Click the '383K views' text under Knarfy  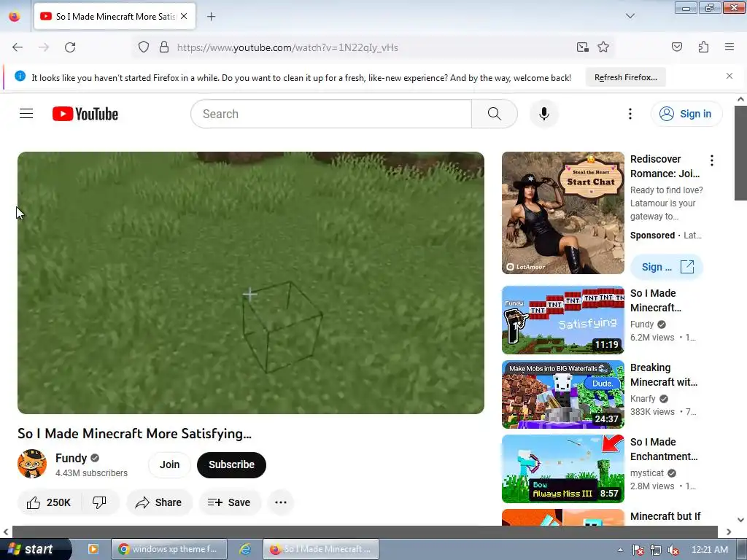(x=652, y=411)
